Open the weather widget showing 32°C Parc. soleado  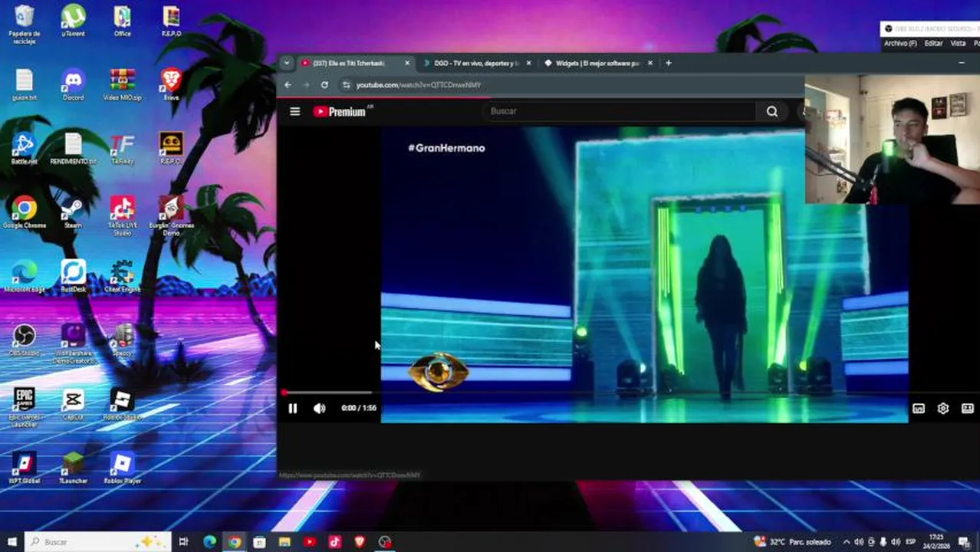pos(793,542)
